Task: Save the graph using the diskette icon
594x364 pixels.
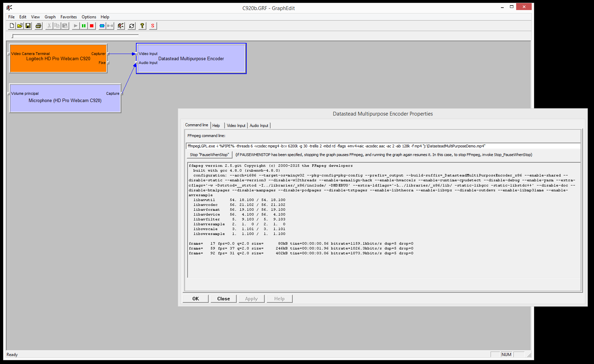Action: (28, 26)
